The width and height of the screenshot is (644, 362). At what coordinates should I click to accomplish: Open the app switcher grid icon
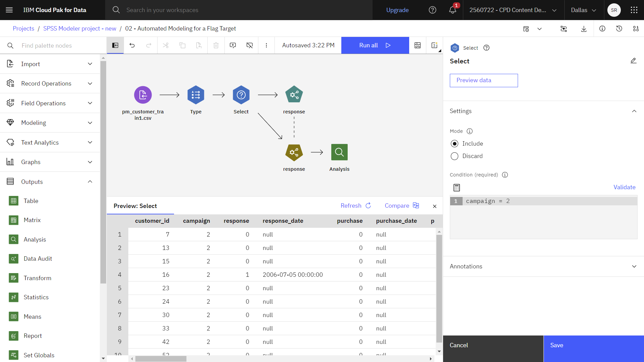(634, 10)
